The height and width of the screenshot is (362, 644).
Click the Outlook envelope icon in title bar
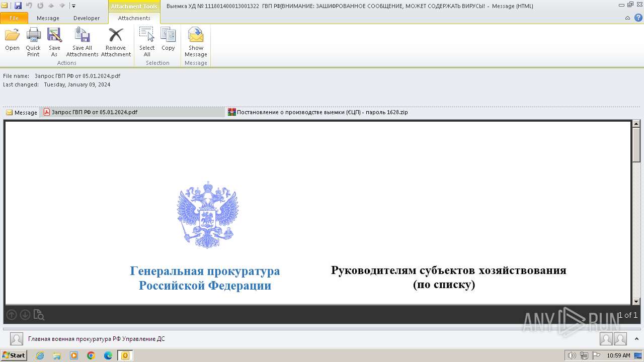5,6
